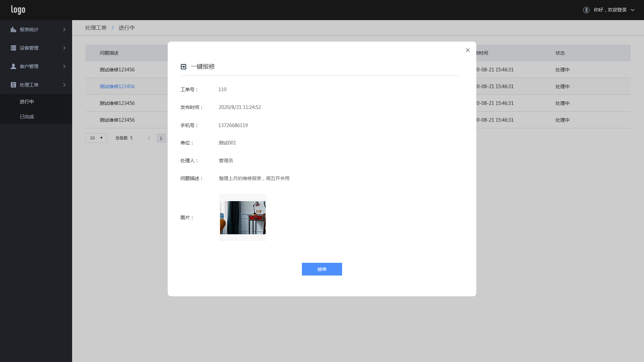Expand the 设备管理 menu chevron
Image resolution: width=644 pixels, height=362 pixels.
[64, 48]
